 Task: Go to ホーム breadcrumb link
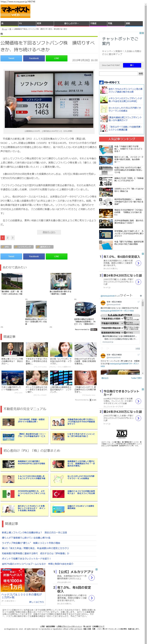(4, 29)
